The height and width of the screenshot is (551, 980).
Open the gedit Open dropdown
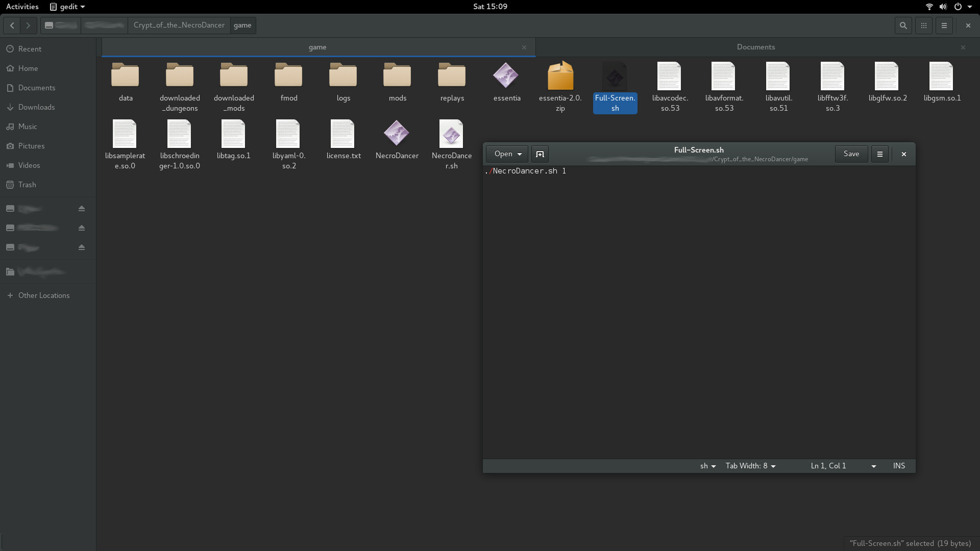pos(507,154)
